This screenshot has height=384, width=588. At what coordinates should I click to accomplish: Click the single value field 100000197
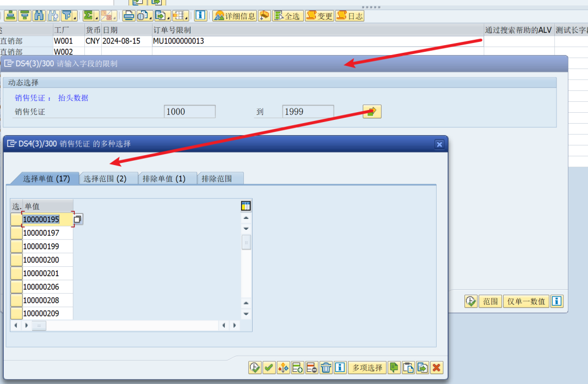[47, 233]
